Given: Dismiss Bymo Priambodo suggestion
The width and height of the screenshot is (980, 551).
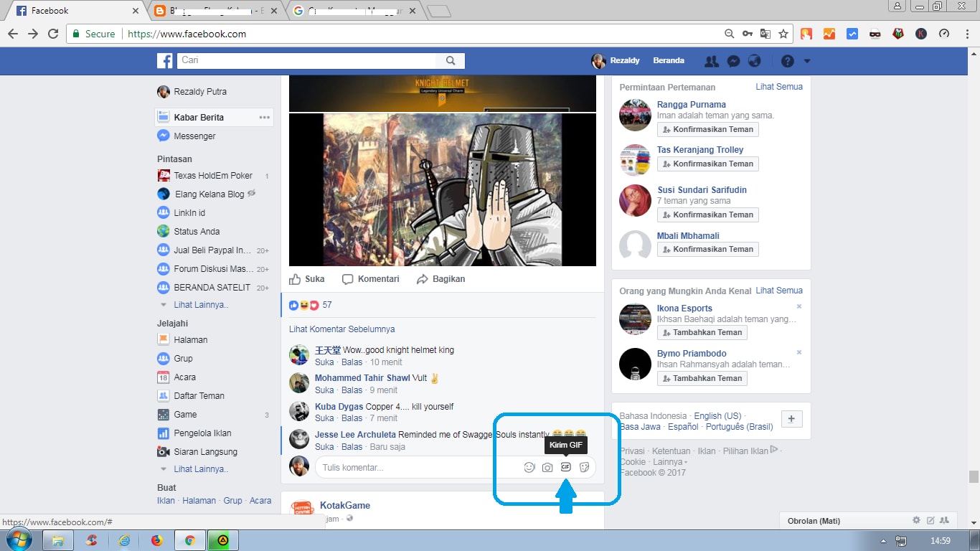Looking at the screenshot, I should (x=799, y=352).
